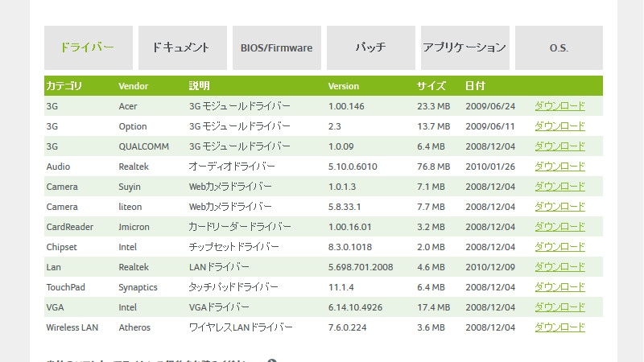The image size is (644, 362).
Task: Download the Jmicron card reader driver
Action: click(559, 227)
